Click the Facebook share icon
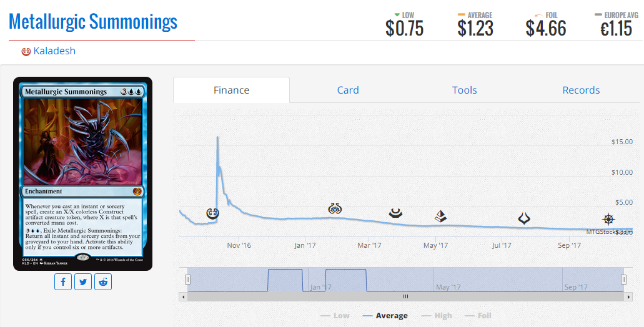 (63, 282)
